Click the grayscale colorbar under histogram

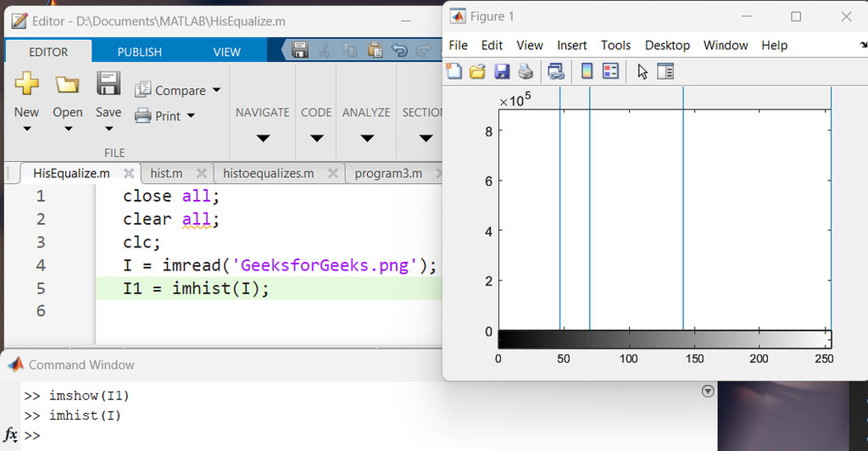tap(665, 339)
